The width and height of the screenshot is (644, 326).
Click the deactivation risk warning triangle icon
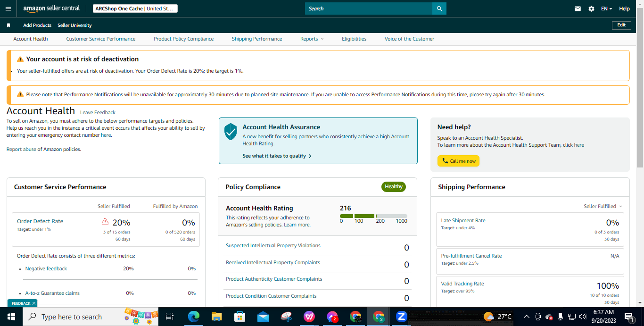(20, 59)
